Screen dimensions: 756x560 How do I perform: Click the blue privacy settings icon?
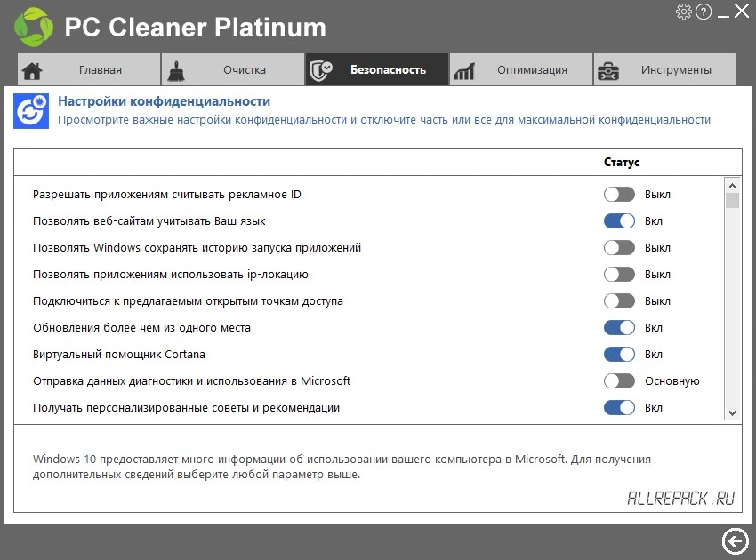tap(31, 111)
